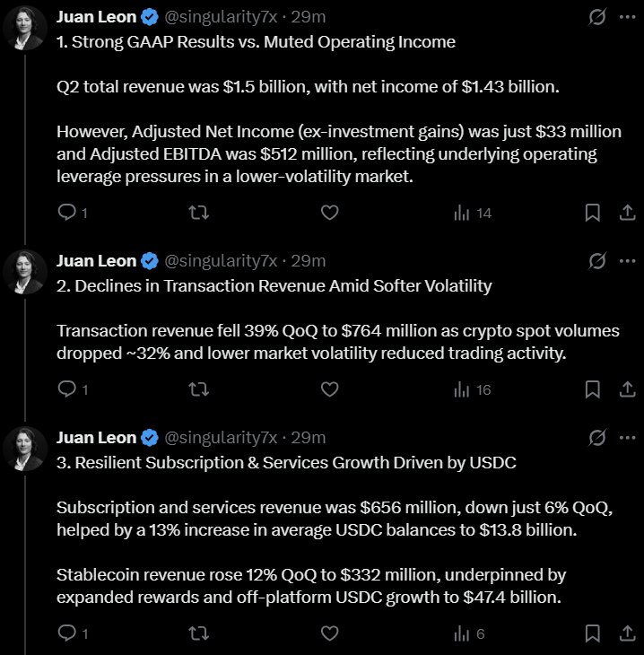Open Grok explain icon on first tweet
Image resolution: width=644 pixels, height=655 pixels.
point(596,17)
